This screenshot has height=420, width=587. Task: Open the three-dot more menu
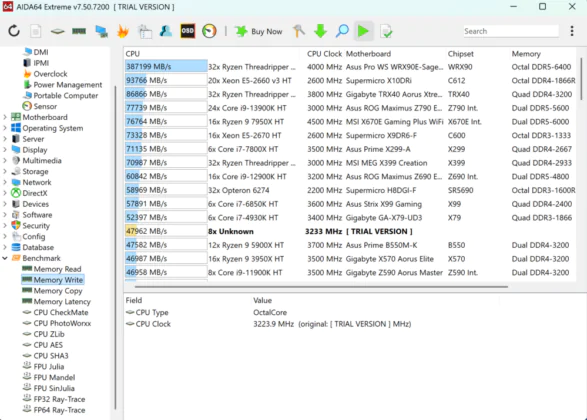click(x=572, y=31)
